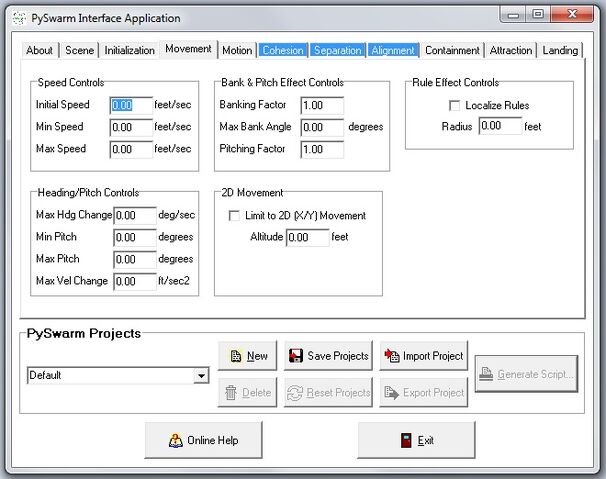
Task: Close the PySwarm Interface Application window
Action: (572, 15)
